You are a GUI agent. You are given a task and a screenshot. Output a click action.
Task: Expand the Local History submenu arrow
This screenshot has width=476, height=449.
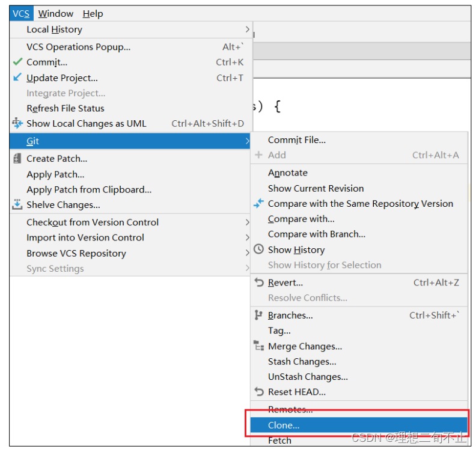[x=248, y=29]
